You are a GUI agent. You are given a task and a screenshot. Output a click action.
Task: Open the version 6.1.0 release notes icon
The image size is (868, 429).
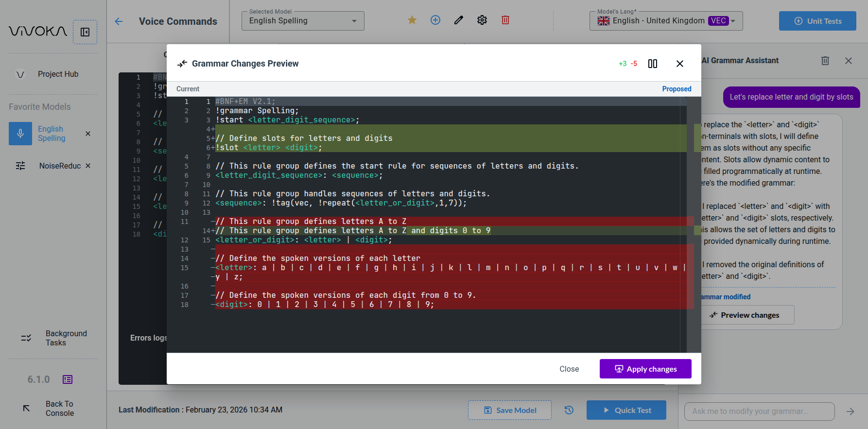68,379
